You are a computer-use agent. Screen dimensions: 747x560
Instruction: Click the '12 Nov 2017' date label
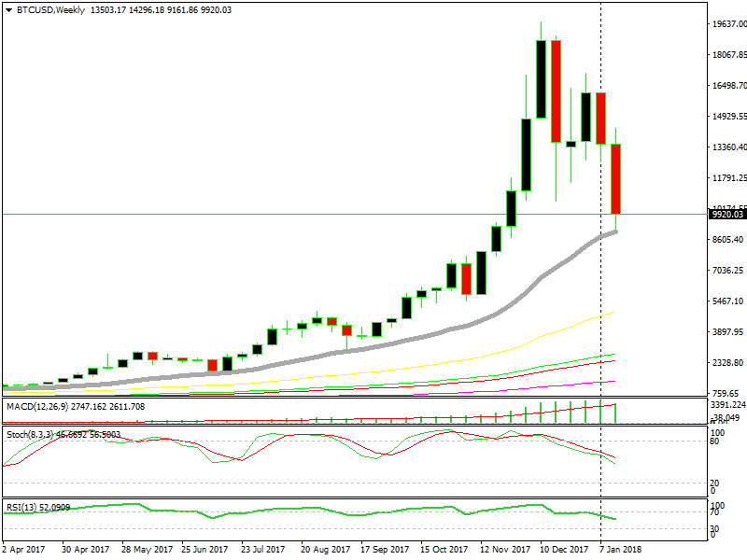click(505, 550)
